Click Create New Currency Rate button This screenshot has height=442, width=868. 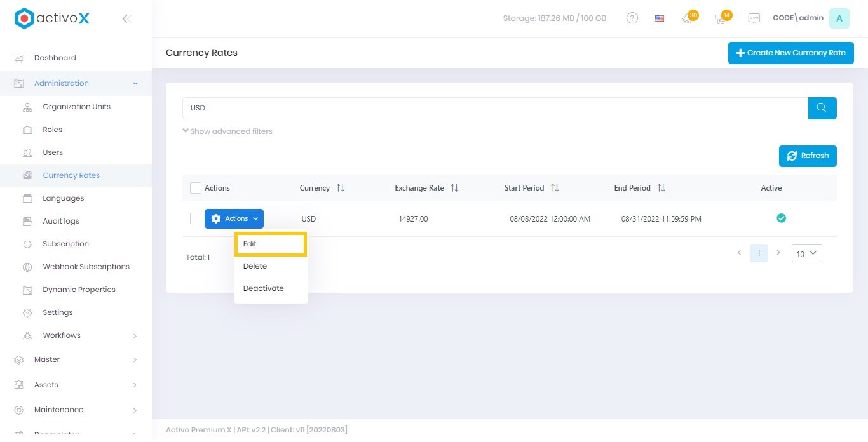click(790, 53)
